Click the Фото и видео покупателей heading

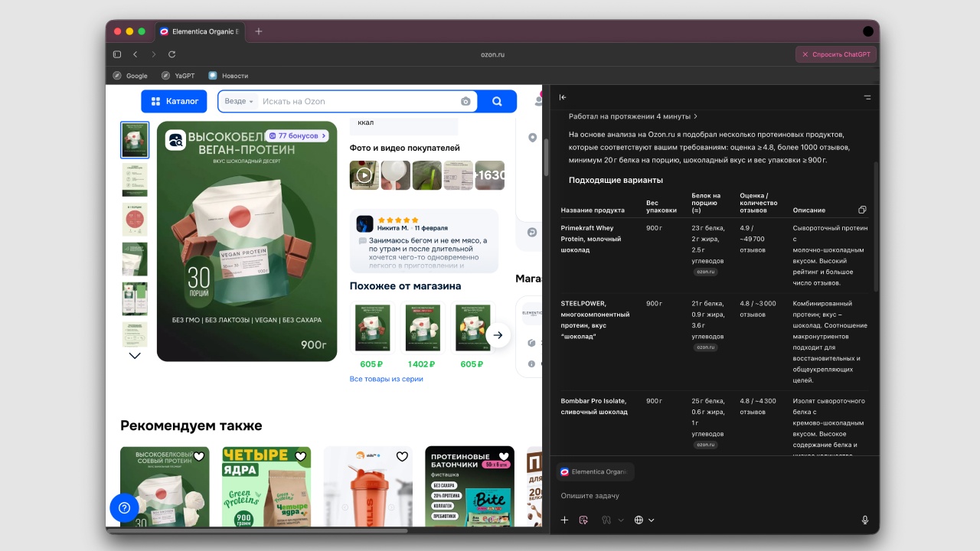(405, 148)
